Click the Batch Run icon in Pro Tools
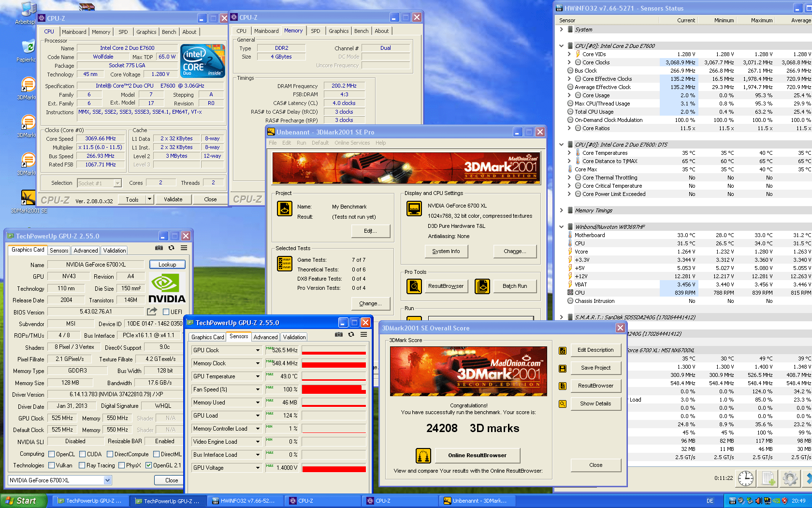The height and width of the screenshot is (508, 812). click(482, 286)
